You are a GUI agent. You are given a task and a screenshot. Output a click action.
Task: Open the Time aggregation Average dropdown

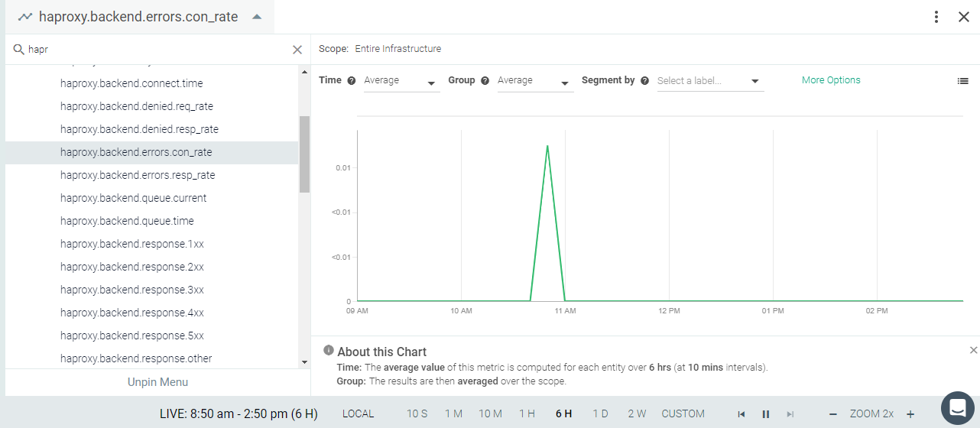click(401, 81)
